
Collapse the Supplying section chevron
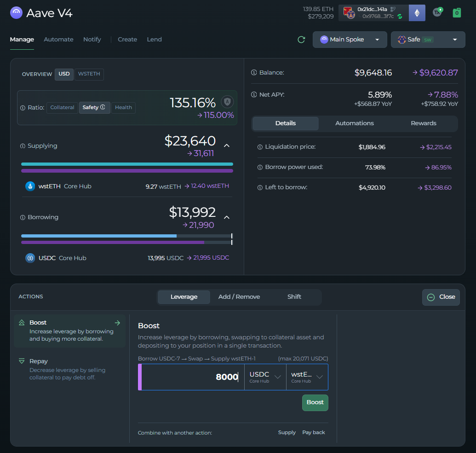(227, 146)
